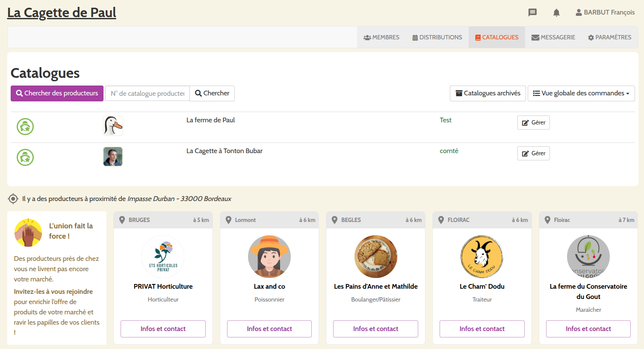
Task: Click the green badge icon beside La ferme de Paul
Action: pyautogui.click(x=25, y=127)
